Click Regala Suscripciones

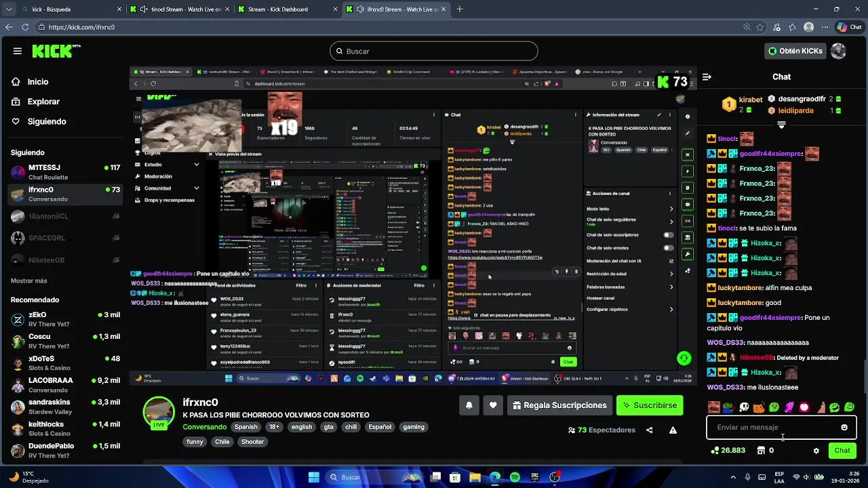click(x=559, y=405)
